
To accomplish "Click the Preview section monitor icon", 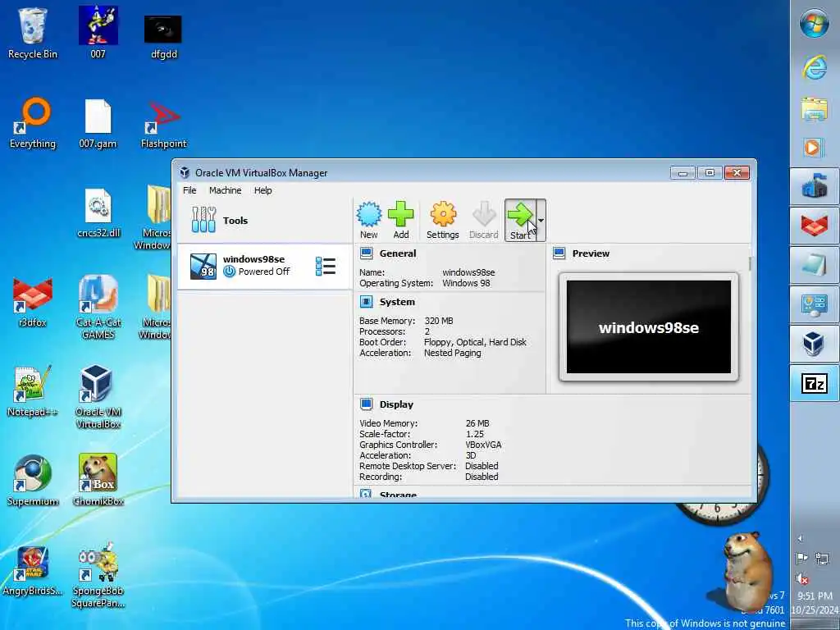I will point(559,253).
